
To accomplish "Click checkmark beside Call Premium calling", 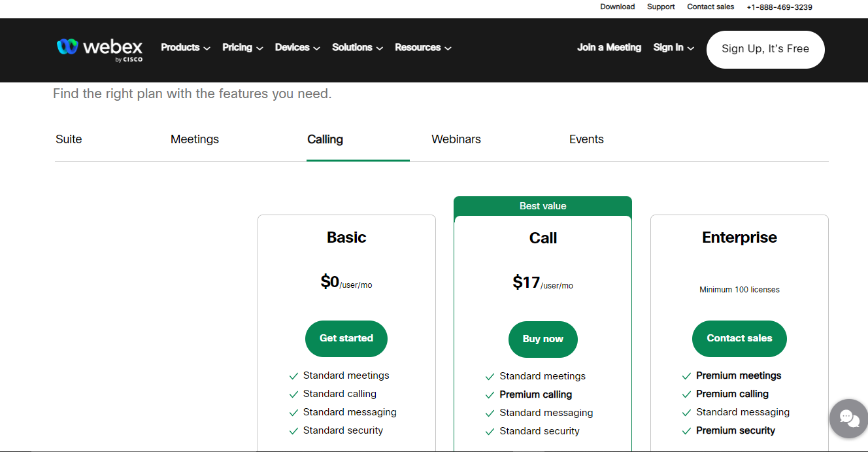I will click(x=490, y=395).
